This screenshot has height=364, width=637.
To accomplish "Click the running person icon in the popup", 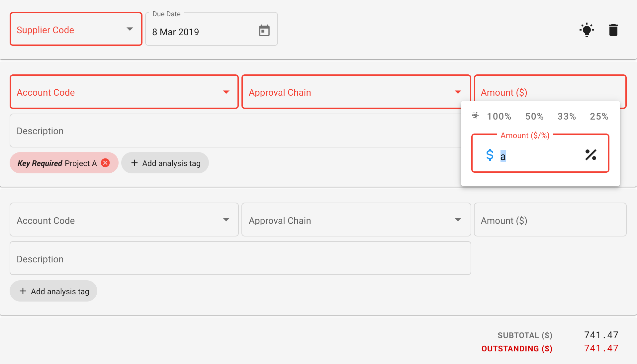I will (x=475, y=116).
